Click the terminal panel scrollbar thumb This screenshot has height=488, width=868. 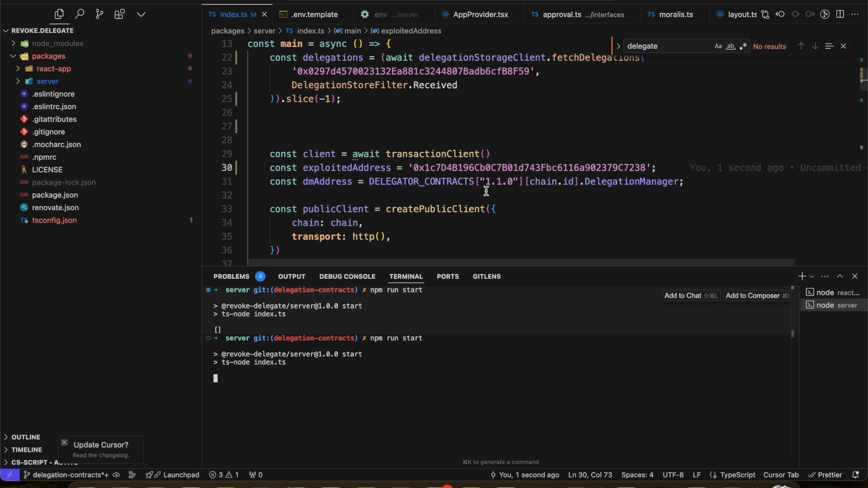[x=793, y=334]
